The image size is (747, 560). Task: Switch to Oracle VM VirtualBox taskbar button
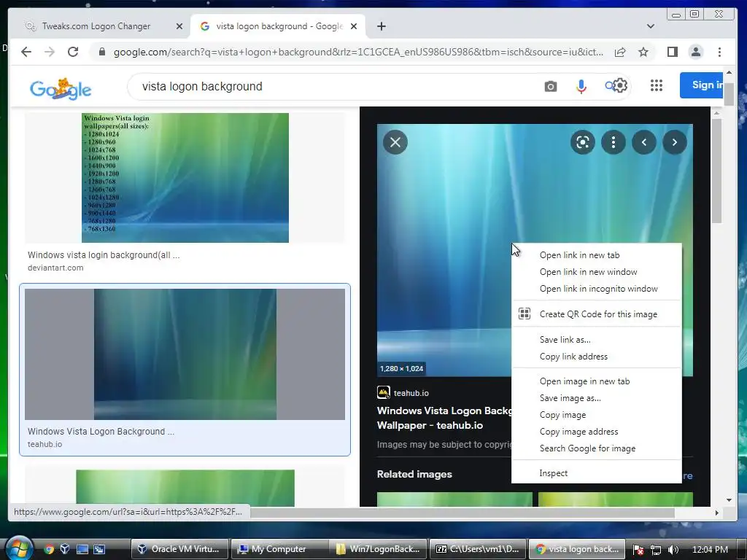(180, 549)
